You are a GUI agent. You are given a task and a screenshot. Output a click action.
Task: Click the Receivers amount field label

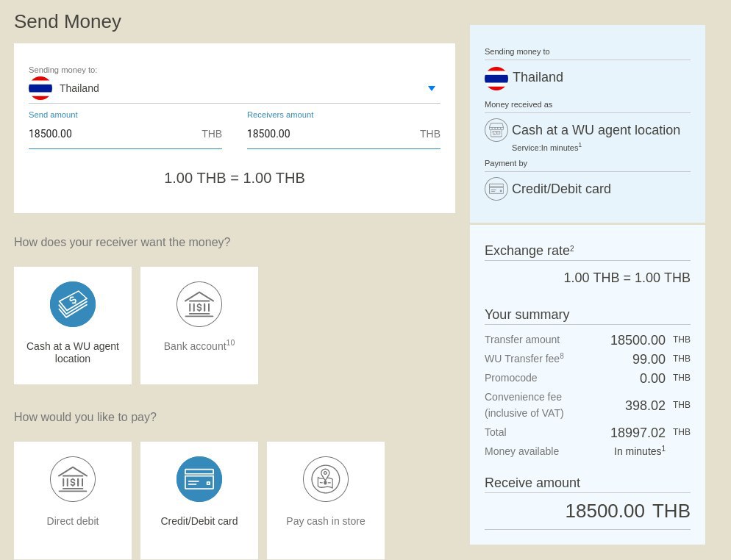coord(280,115)
